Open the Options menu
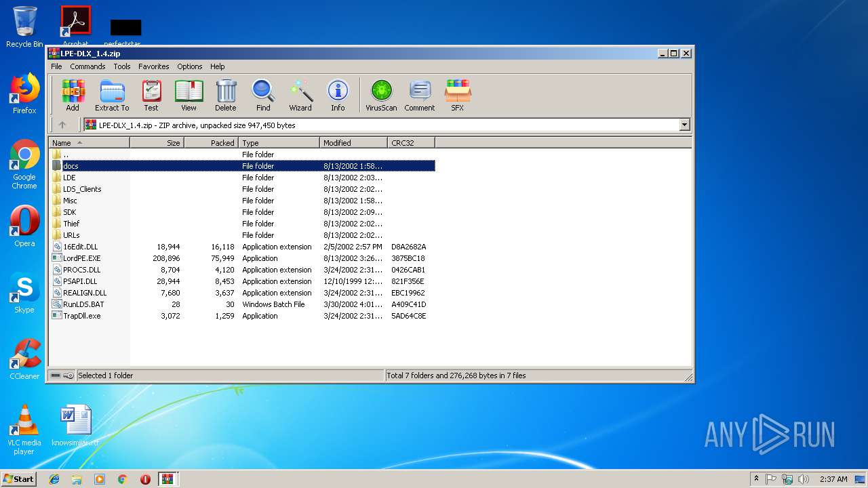868x488 pixels. pos(190,66)
